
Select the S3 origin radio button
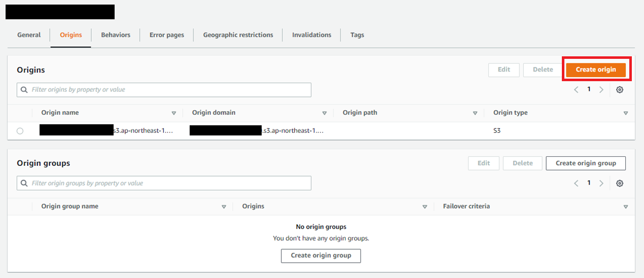(x=20, y=131)
